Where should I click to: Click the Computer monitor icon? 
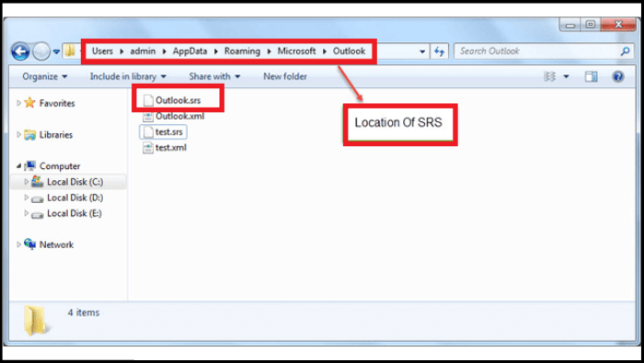tap(29, 165)
